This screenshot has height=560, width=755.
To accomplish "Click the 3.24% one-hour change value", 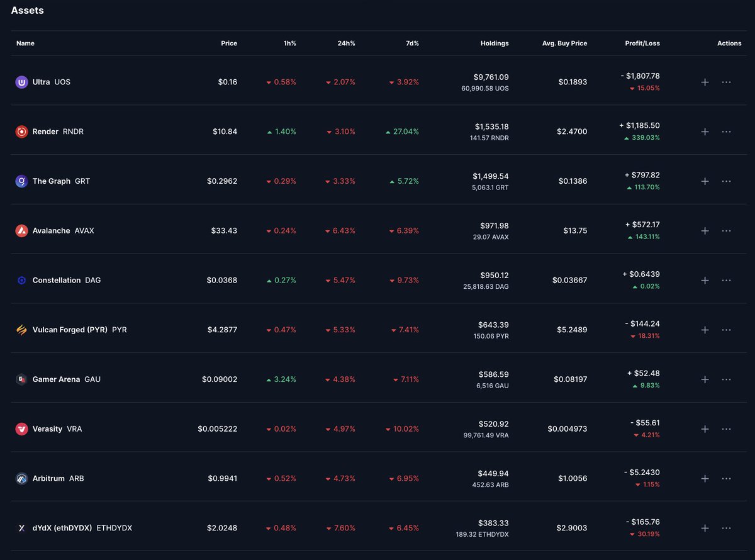I will tap(285, 379).
